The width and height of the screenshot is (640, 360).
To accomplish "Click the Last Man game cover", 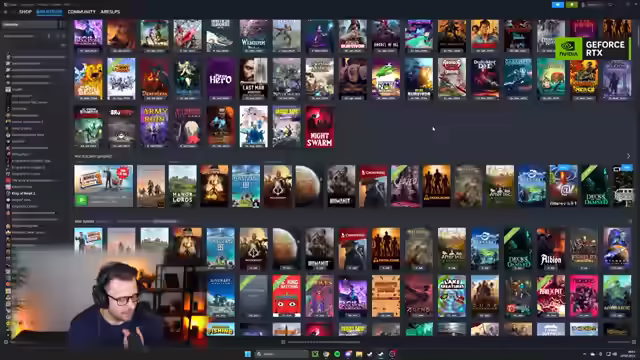I will pyautogui.click(x=253, y=78).
